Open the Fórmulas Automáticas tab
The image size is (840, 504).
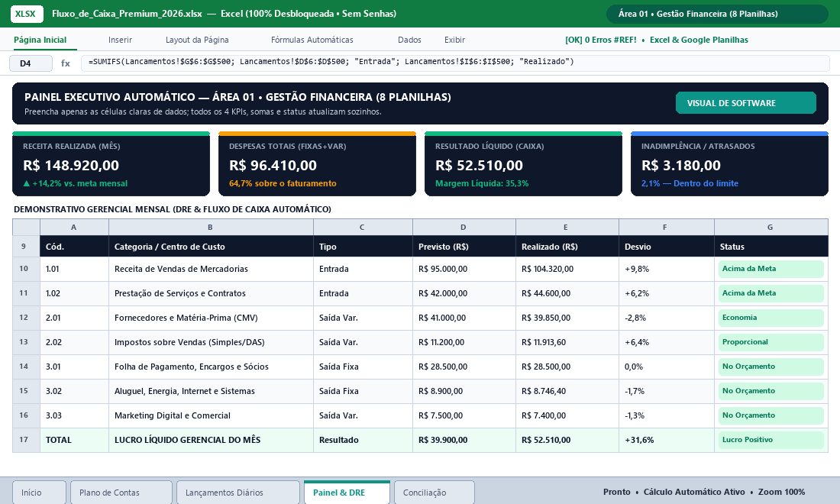312,40
